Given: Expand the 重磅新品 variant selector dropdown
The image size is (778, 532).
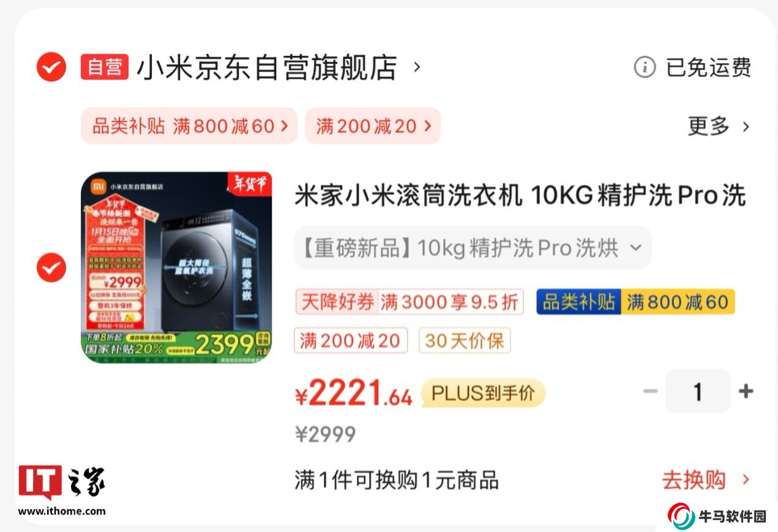Looking at the screenshot, I should click(x=473, y=248).
